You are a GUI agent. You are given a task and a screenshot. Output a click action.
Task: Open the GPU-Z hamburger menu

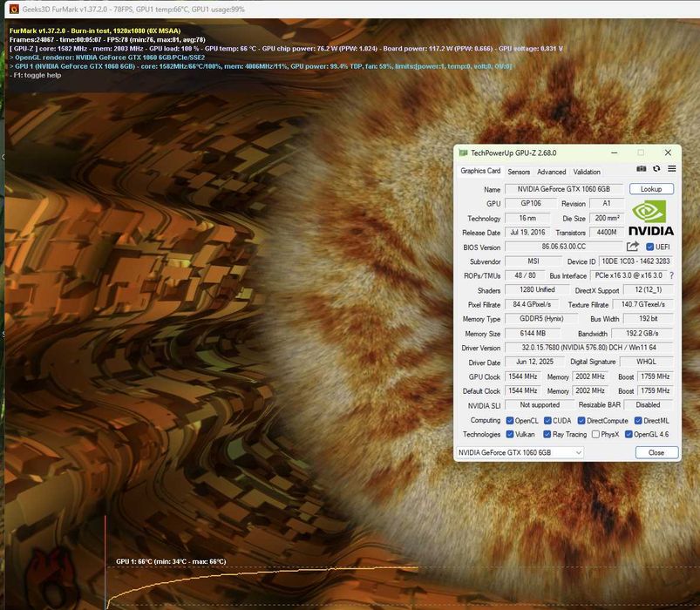672,169
